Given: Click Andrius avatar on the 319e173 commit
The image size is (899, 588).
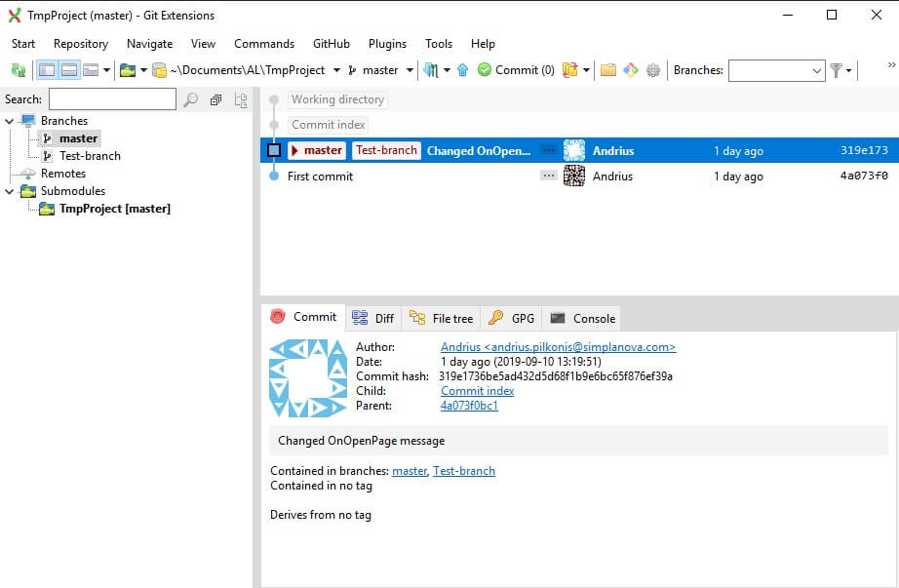Looking at the screenshot, I should pos(574,150).
